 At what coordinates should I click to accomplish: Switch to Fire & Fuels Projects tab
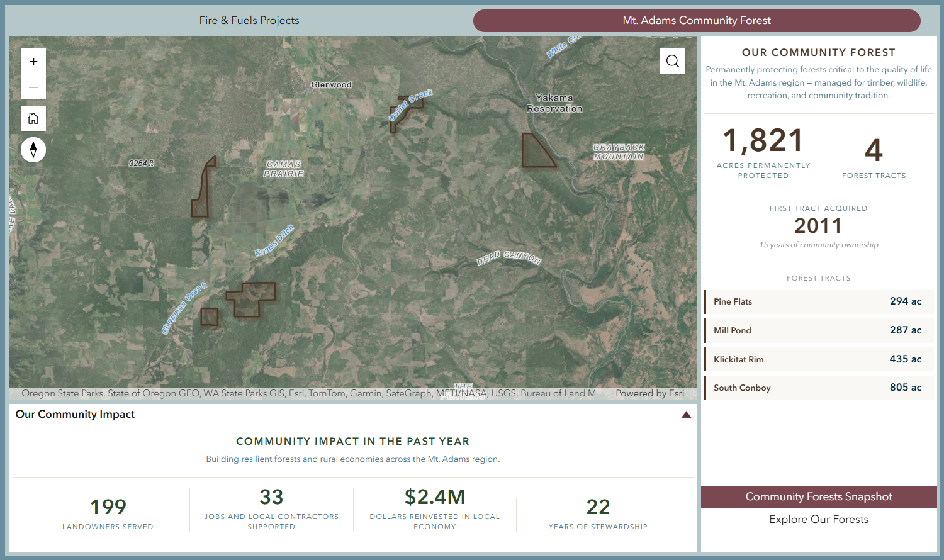[249, 20]
